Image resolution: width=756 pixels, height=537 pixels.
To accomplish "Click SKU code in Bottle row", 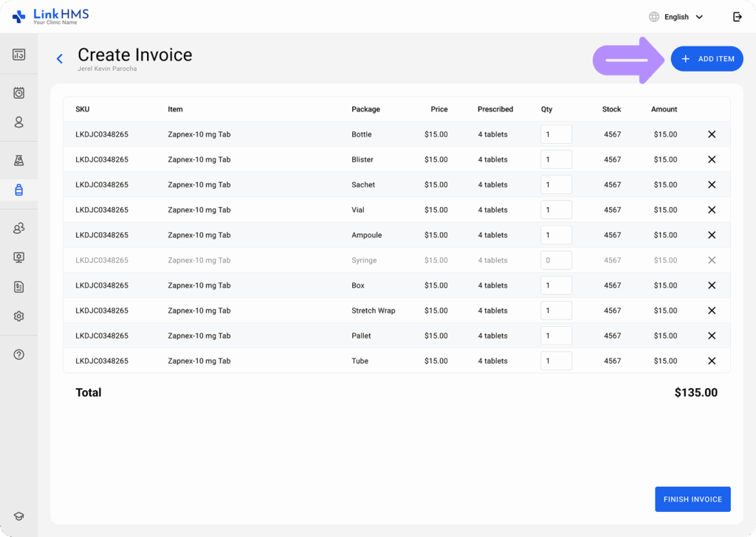I will tap(102, 134).
